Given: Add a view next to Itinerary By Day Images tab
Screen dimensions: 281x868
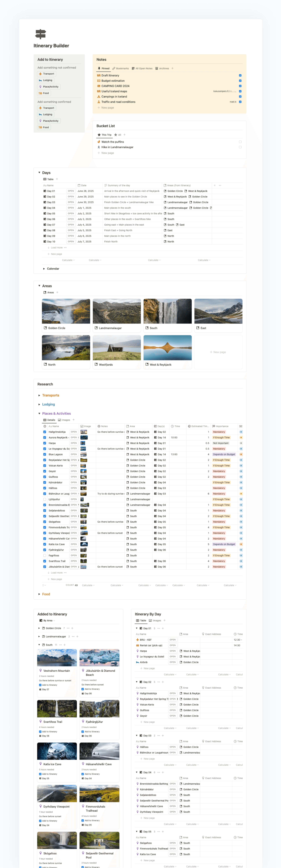Looking at the screenshot, I should click(x=164, y=620).
